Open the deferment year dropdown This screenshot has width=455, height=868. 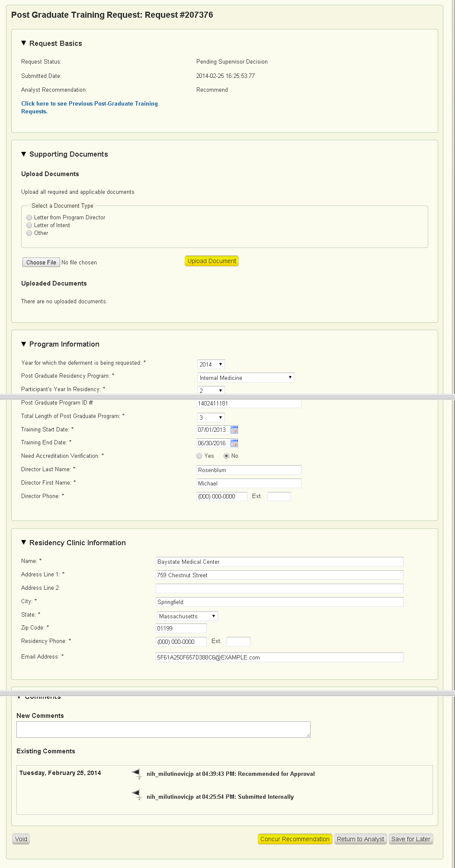(x=211, y=364)
